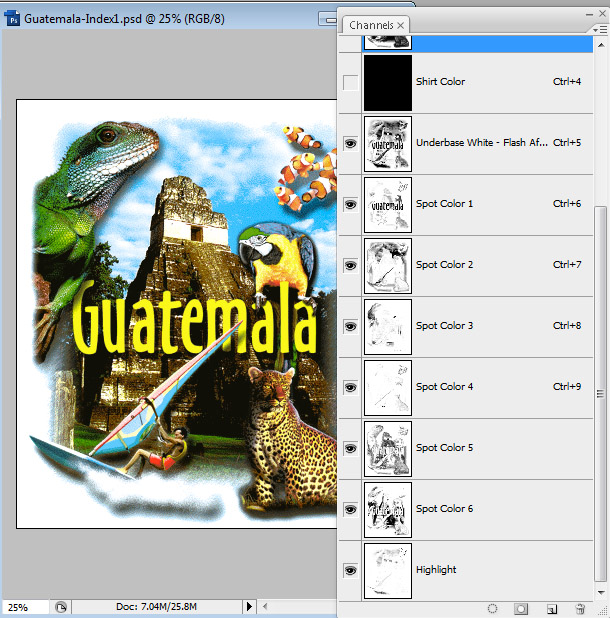Hide the Spot Color 1 channel
Viewport: 610px width, 618px height.
(x=350, y=204)
